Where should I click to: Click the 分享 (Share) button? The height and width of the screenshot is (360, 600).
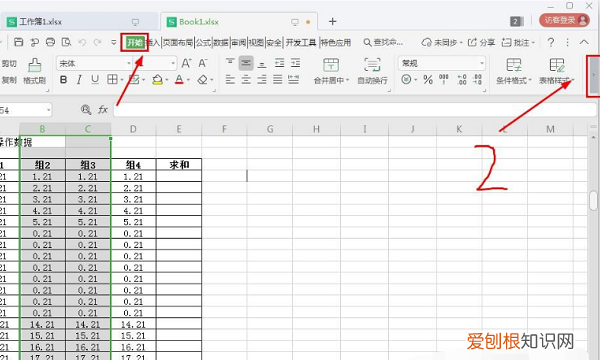(481, 42)
